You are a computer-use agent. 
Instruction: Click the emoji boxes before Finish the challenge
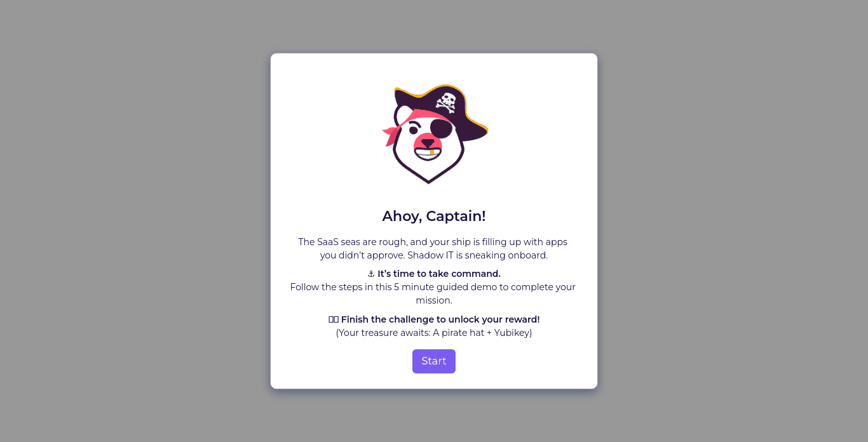(334, 319)
